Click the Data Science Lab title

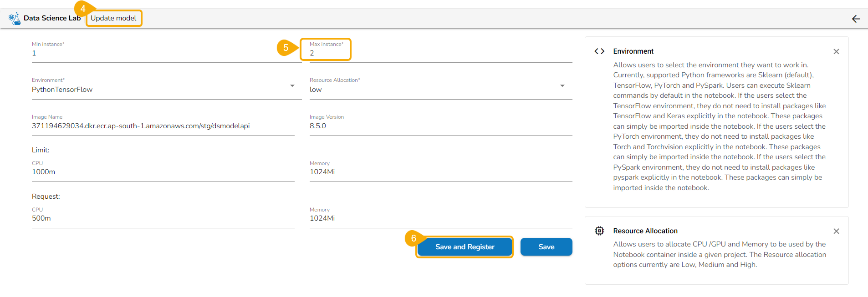52,18
